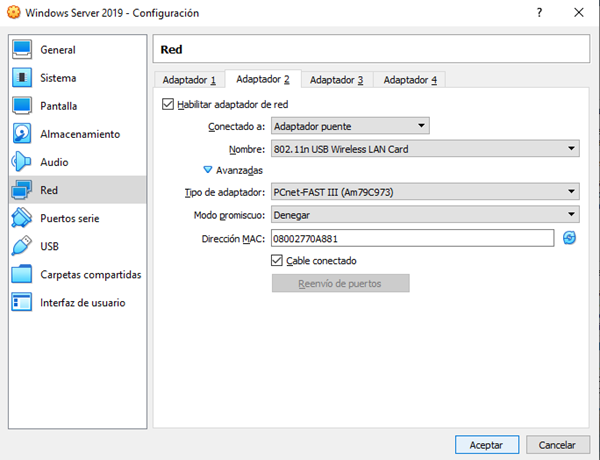This screenshot has width=600, height=460.
Task: Click the Aceptar button
Action: pyautogui.click(x=486, y=444)
